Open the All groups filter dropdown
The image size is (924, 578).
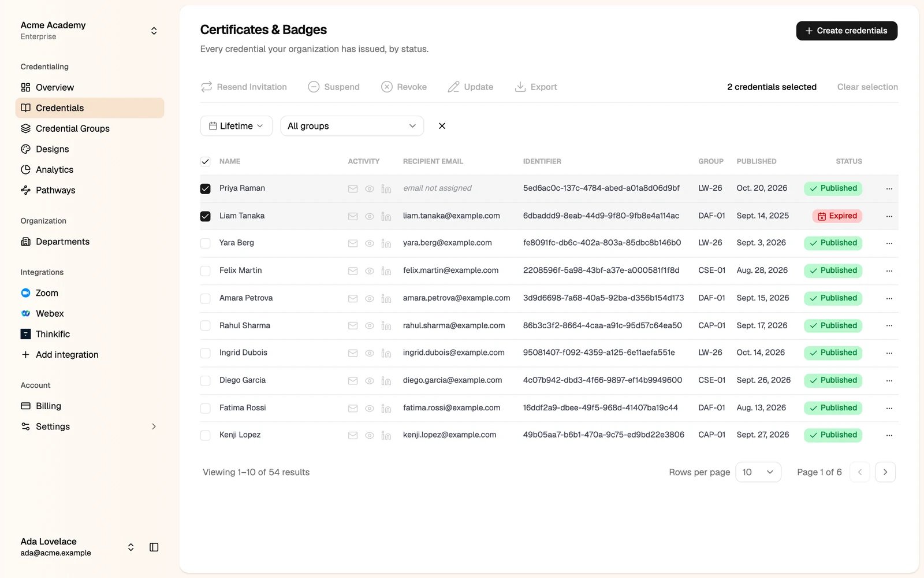pyautogui.click(x=352, y=126)
